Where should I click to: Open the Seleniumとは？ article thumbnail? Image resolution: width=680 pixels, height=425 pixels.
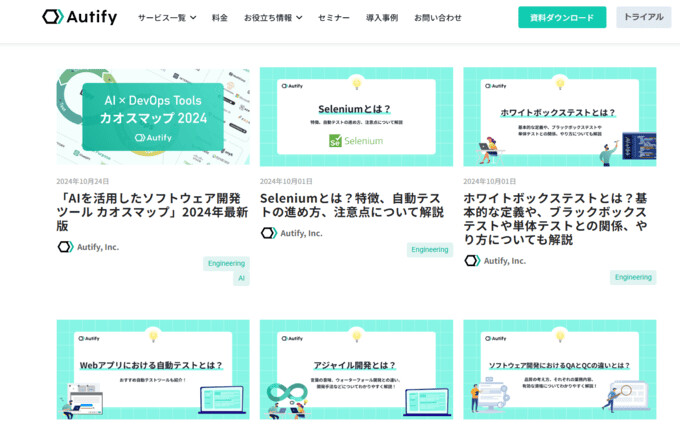[356, 116]
